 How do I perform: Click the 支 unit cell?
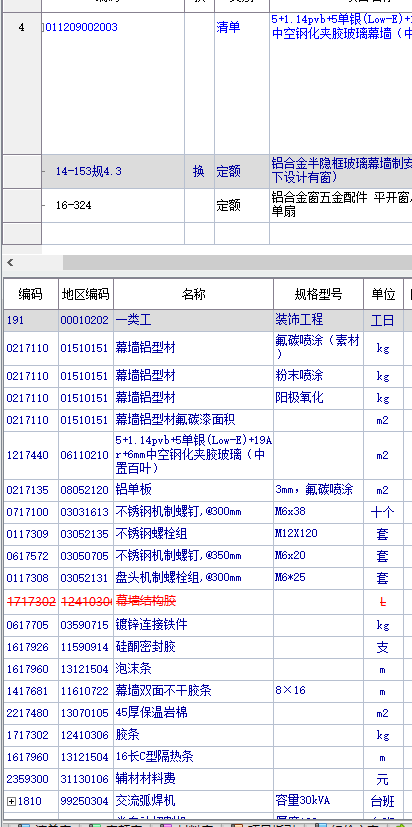383,647
